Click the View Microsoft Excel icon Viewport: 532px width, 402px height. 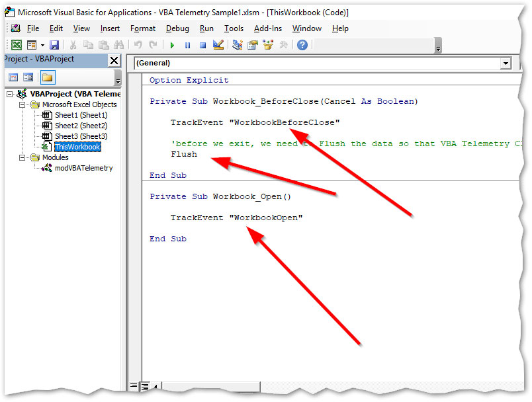point(17,45)
